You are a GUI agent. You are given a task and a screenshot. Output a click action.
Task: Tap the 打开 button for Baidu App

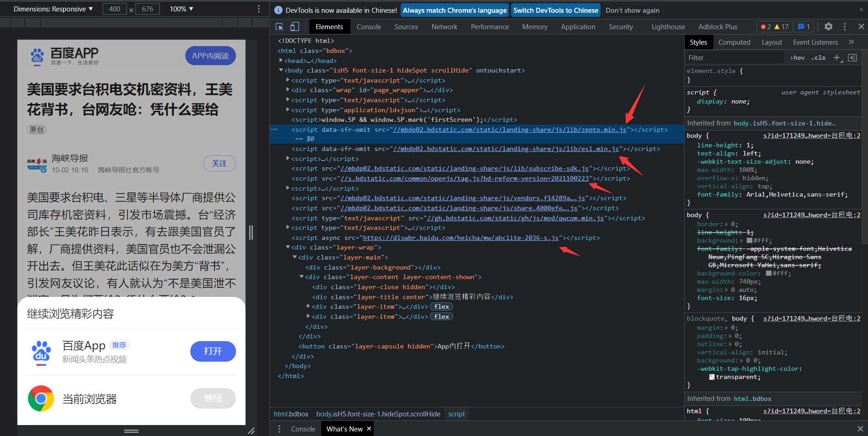tap(213, 351)
